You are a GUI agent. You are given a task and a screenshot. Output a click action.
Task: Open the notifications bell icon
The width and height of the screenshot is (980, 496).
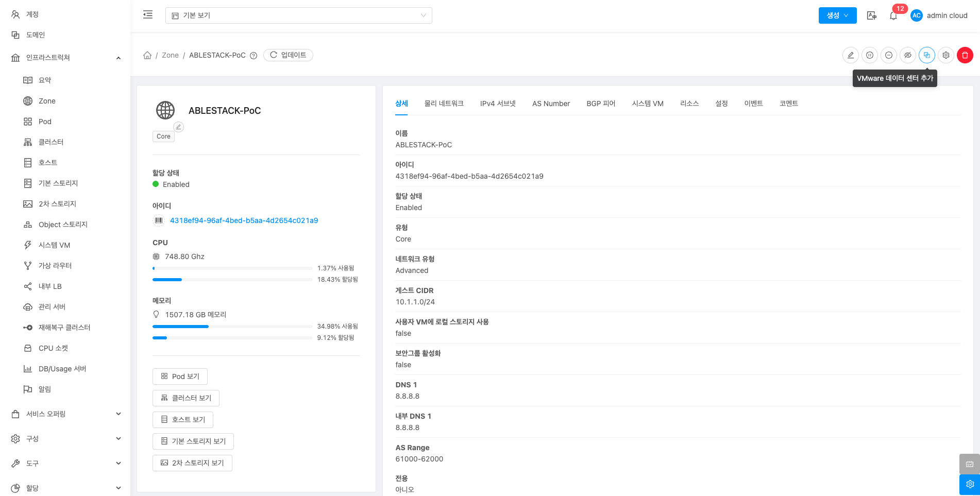tap(893, 16)
